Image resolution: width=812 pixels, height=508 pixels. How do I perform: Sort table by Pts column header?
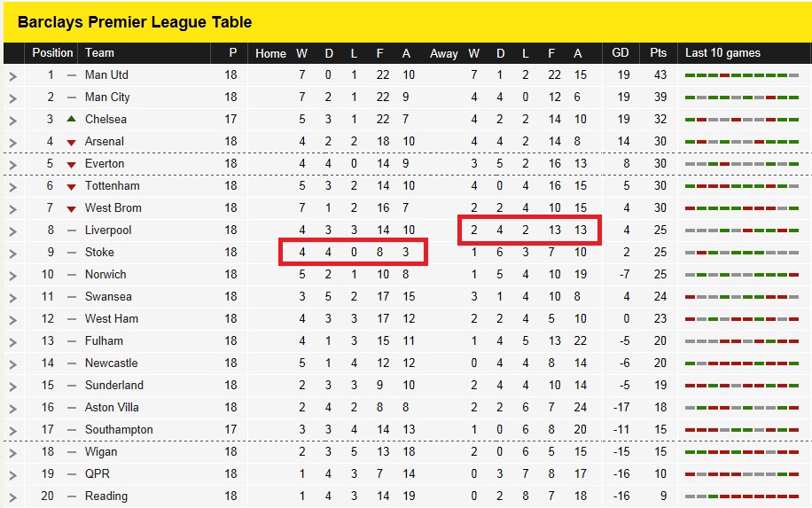[x=658, y=53]
